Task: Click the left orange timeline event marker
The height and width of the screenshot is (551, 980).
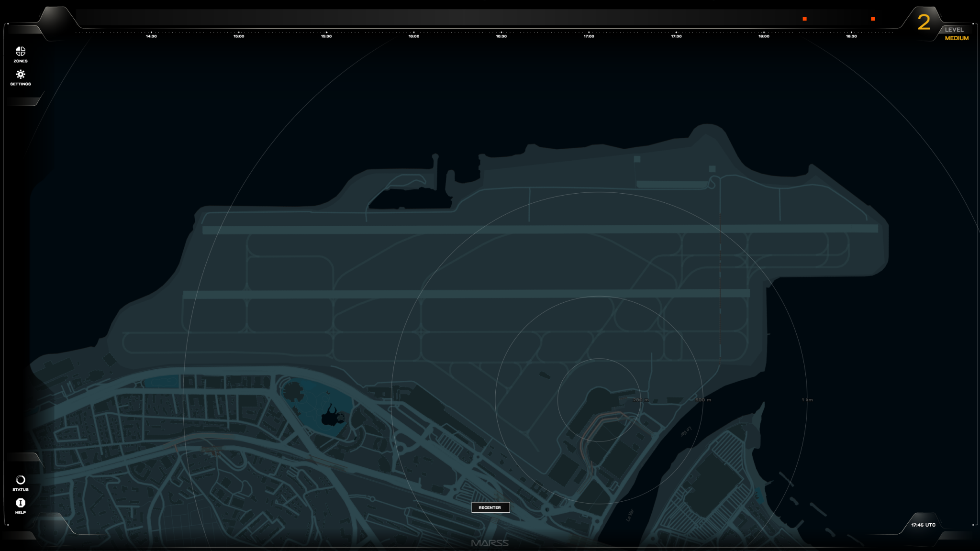Action: [804, 19]
